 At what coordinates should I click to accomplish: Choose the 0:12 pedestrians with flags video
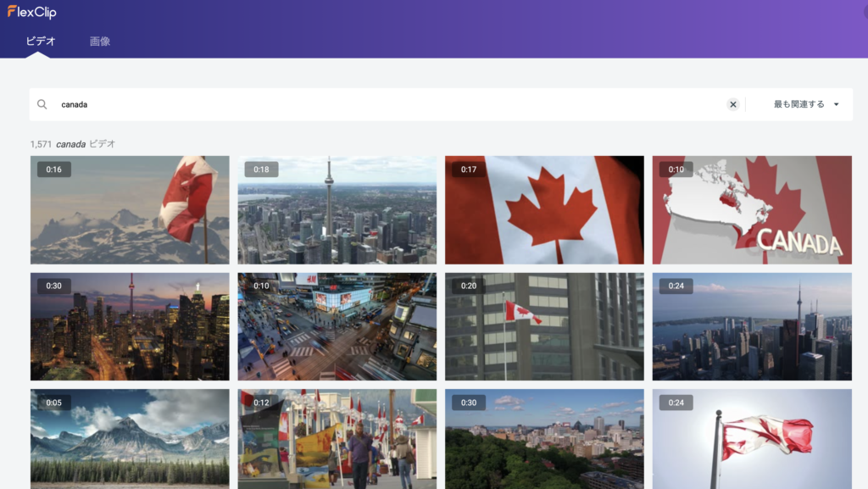[x=337, y=439]
